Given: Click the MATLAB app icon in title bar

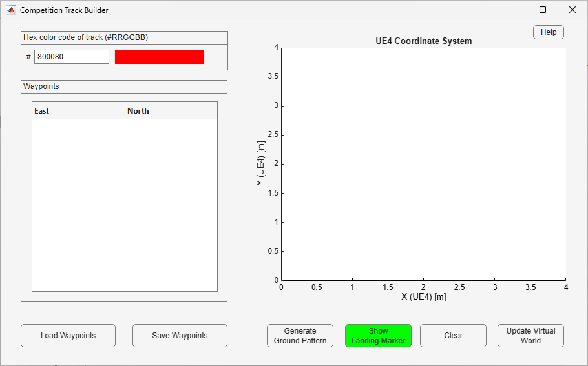Looking at the screenshot, I should click(x=11, y=10).
